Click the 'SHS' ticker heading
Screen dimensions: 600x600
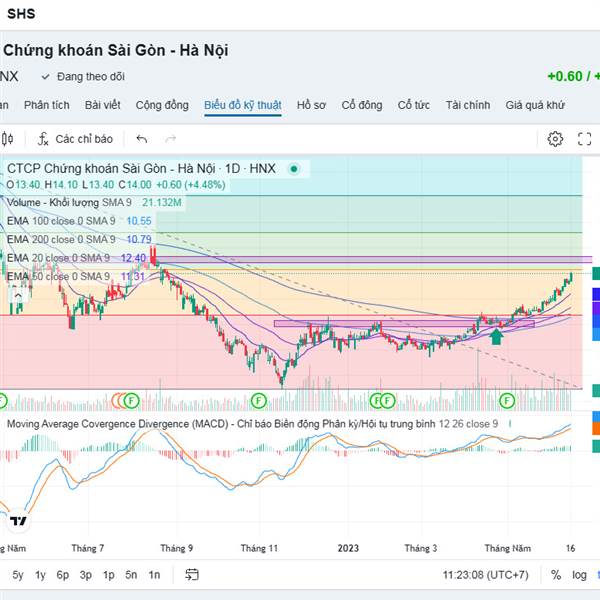[21, 14]
